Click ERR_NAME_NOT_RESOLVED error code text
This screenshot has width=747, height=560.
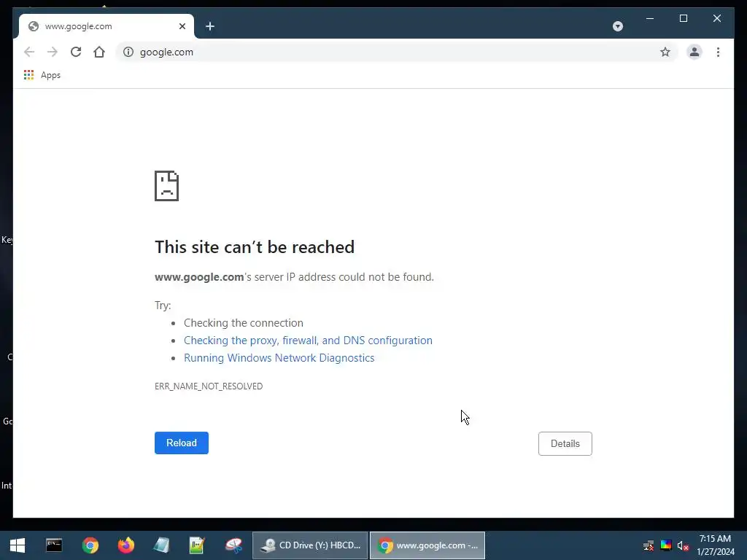tap(209, 386)
